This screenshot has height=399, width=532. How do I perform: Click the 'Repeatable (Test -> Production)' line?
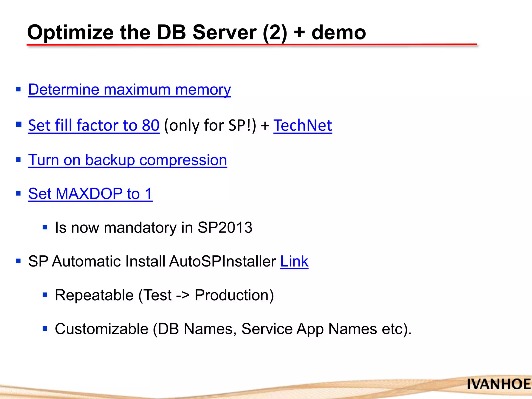(164, 295)
